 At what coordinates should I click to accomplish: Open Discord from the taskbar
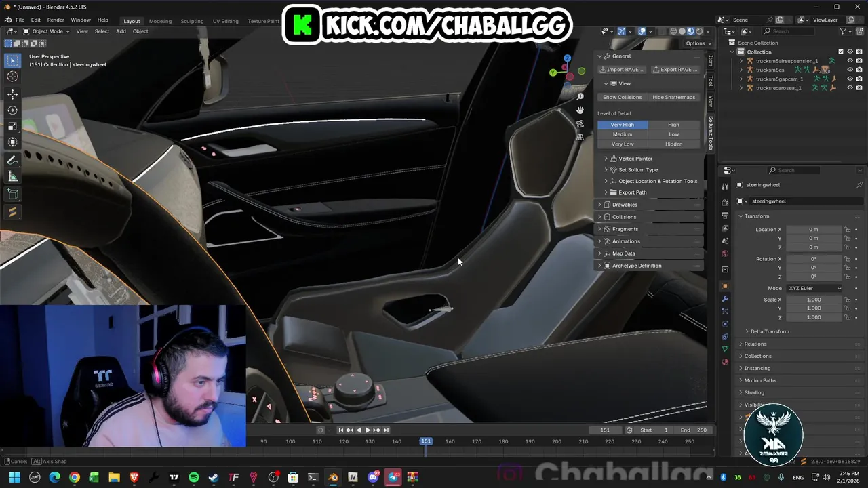pyautogui.click(x=373, y=477)
